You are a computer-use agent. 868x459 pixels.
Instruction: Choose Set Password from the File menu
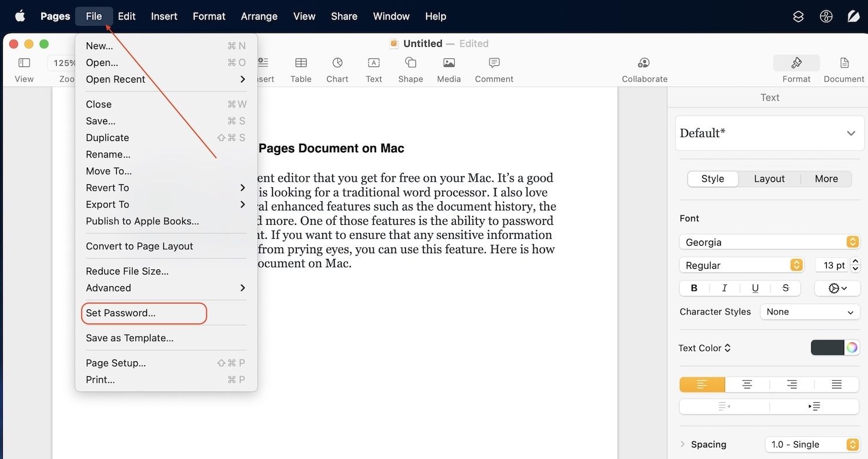pyautogui.click(x=122, y=313)
